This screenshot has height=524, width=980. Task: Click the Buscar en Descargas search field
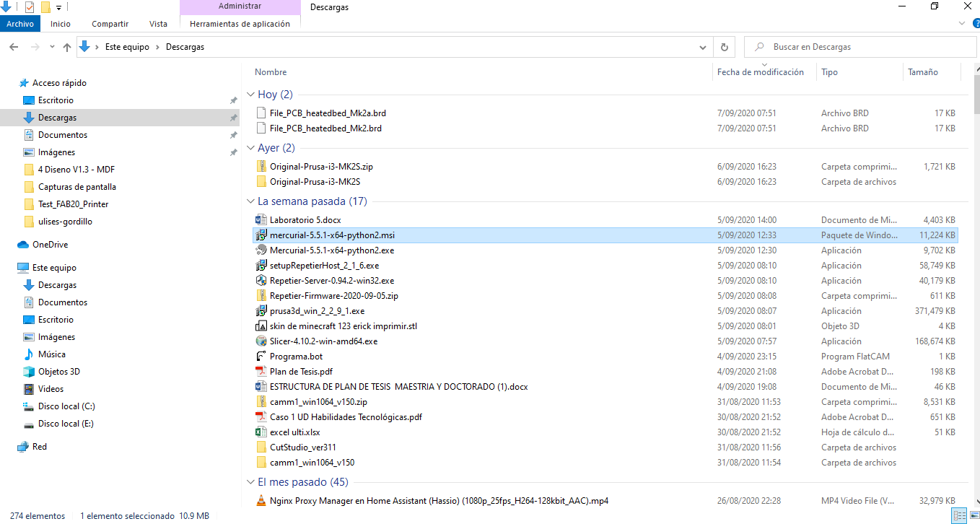[859, 47]
